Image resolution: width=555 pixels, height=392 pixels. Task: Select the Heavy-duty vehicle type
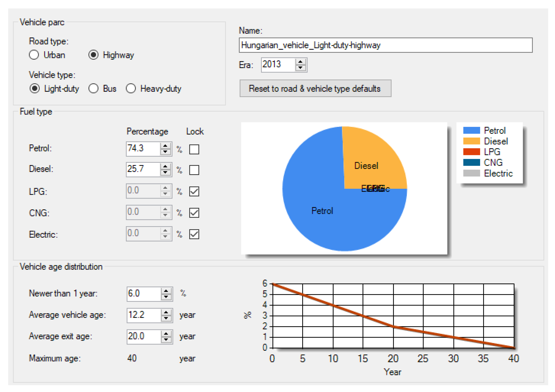coord(131,88)
